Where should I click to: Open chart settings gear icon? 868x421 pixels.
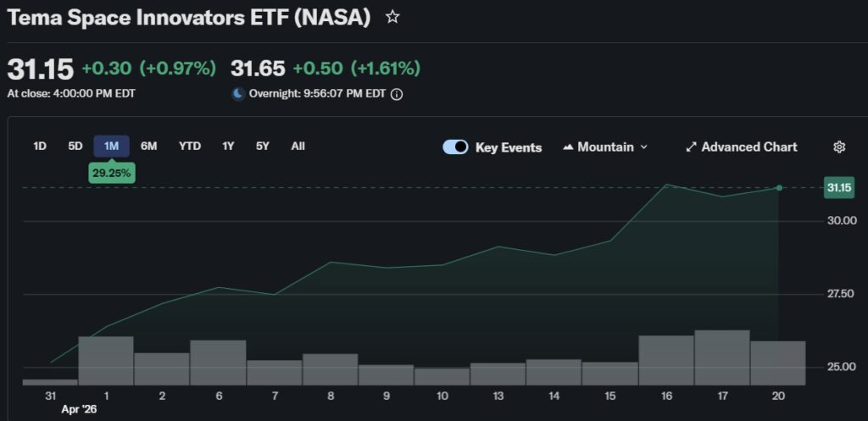839,147
